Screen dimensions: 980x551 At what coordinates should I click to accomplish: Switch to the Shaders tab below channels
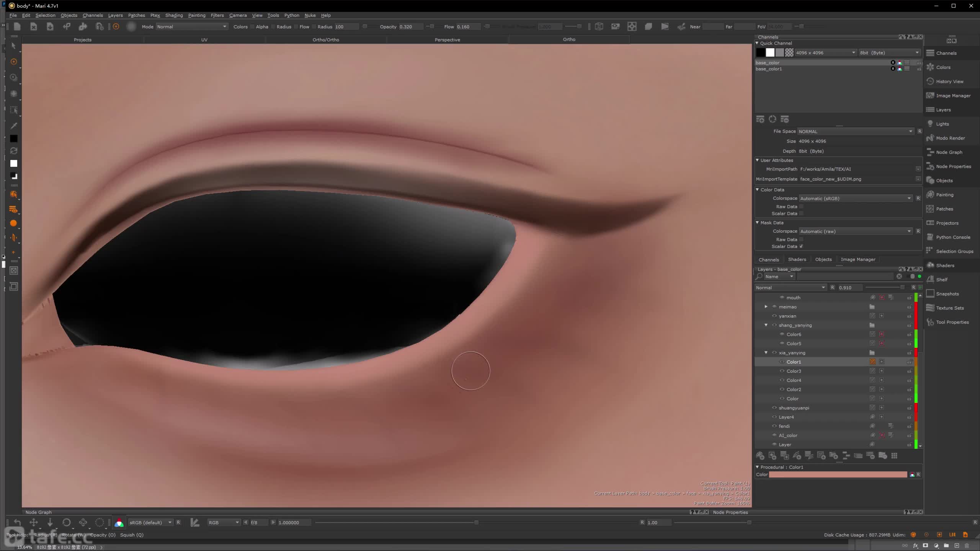click(797, 259)
